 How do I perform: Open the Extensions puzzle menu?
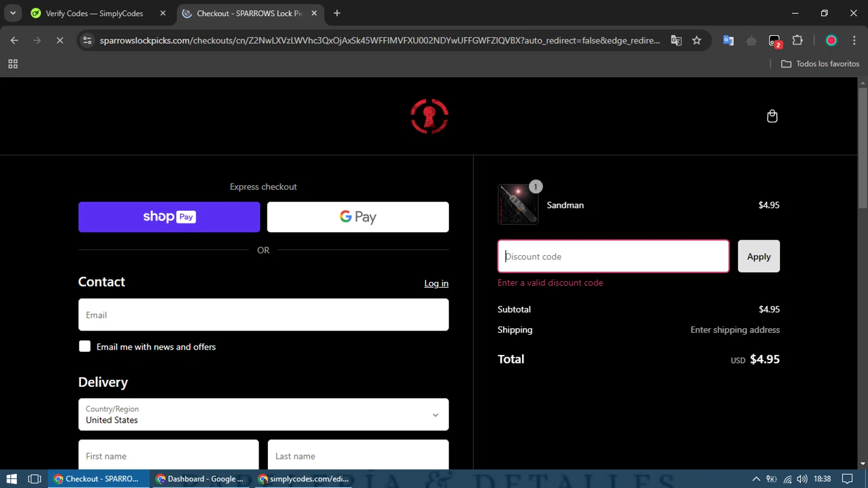tap(797, 41)
